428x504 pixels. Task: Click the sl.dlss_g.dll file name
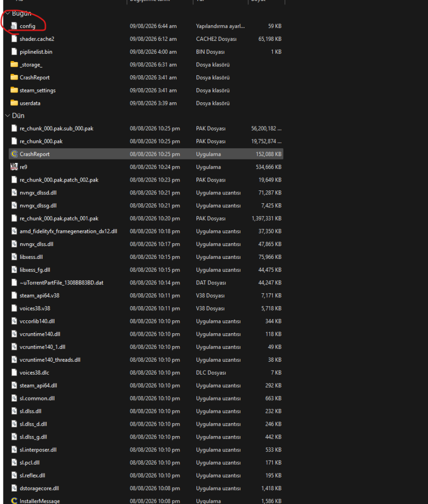[x=33, y=437]
